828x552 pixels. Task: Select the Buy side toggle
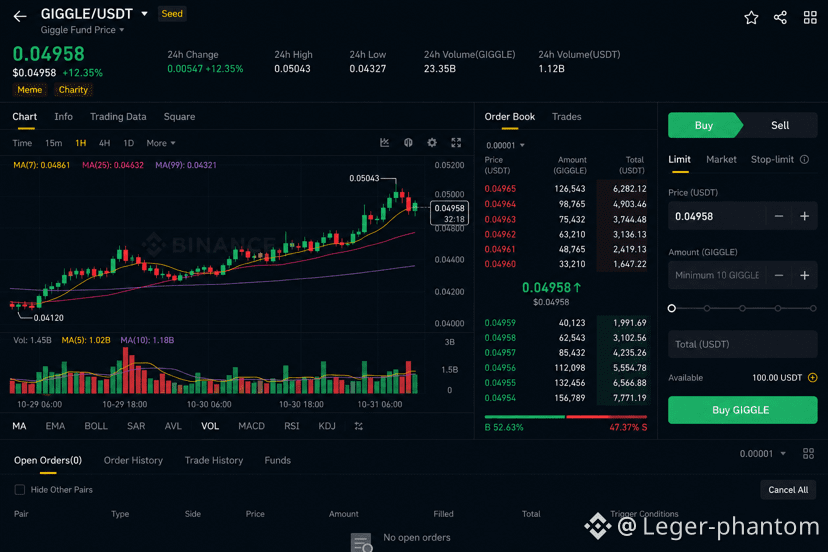703,125
